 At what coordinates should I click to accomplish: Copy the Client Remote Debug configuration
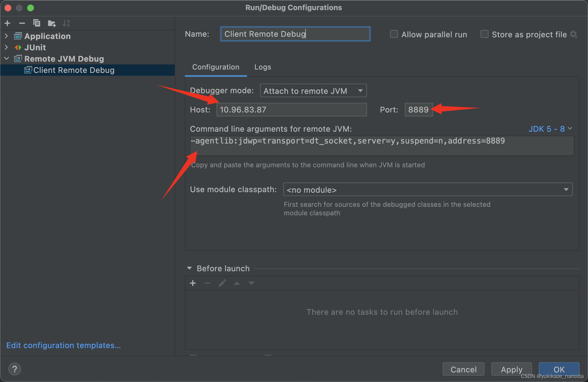(x=37, y=23)
